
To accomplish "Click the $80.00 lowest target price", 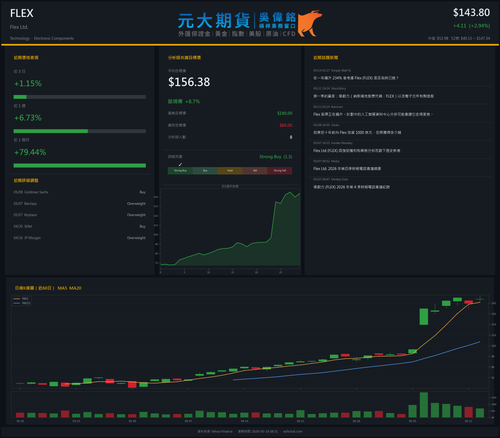I will 286,125.
